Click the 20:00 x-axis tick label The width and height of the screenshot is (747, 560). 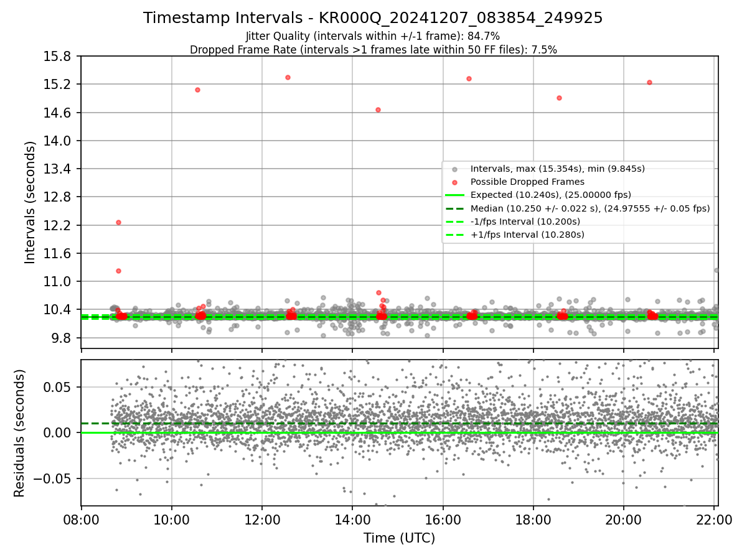pyautogui.click(x=623, y=520)
